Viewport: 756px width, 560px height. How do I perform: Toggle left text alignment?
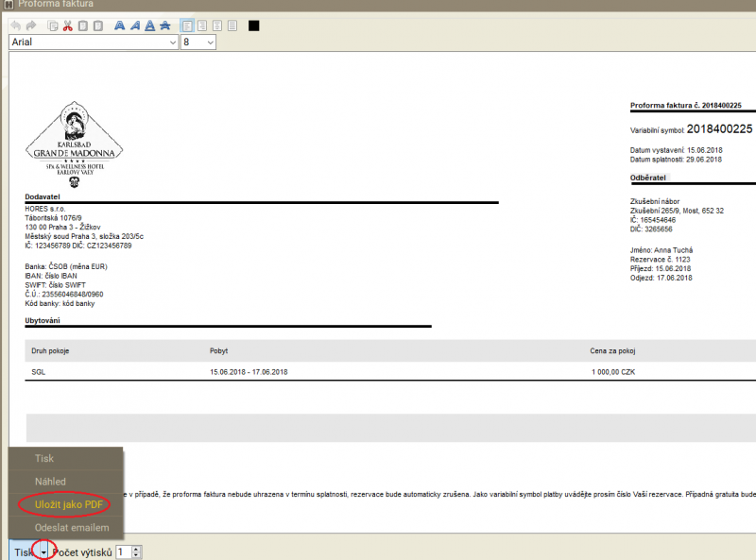point(186,25)
